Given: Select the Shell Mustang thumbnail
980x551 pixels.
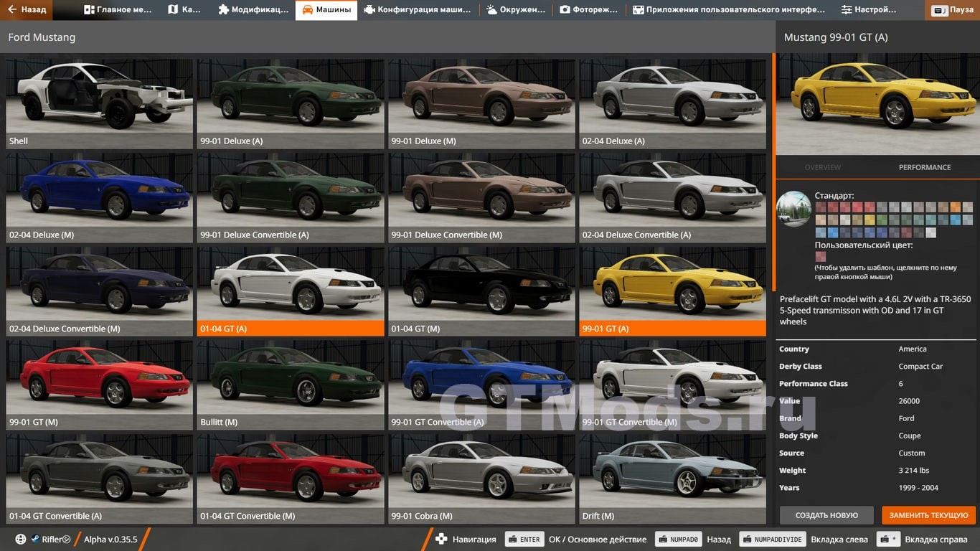Looking at the screenshot, I should [x=100, y=104].
